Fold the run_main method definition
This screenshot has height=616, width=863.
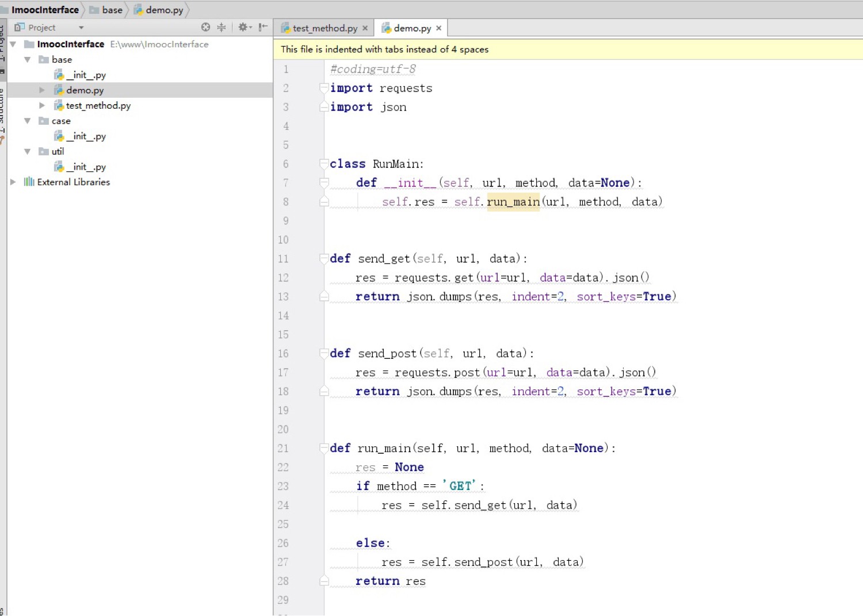[324, 448]
